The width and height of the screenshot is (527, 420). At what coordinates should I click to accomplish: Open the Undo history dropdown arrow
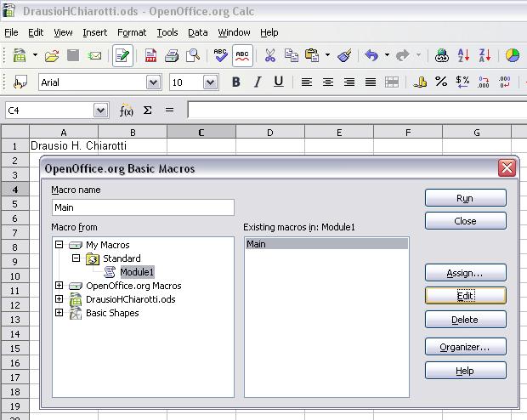click(388, 54)
